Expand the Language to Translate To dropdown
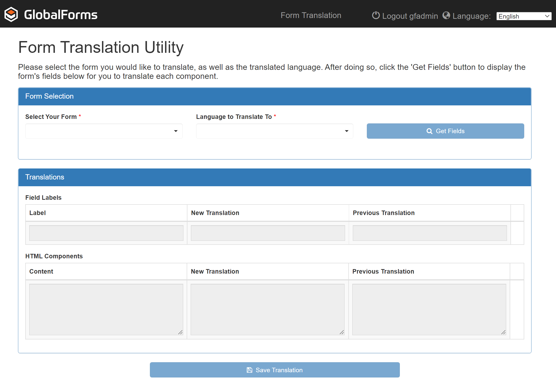 click(x=274, y=131)
